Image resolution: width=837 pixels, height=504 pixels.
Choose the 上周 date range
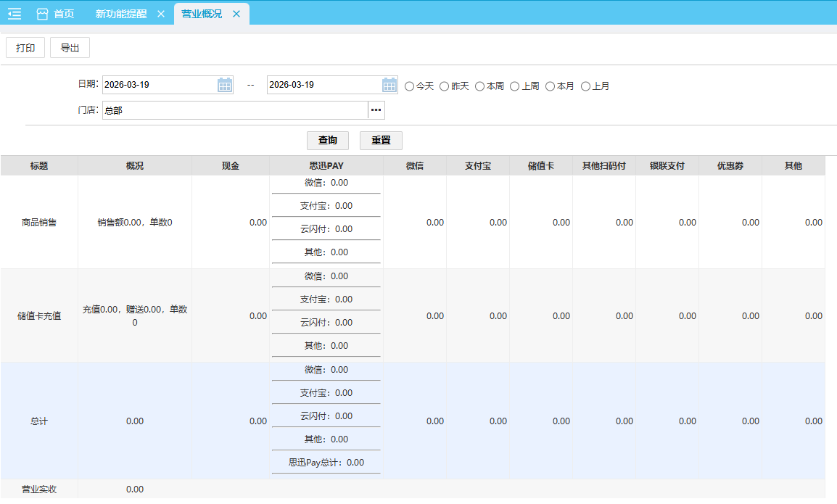click(515, 86)
